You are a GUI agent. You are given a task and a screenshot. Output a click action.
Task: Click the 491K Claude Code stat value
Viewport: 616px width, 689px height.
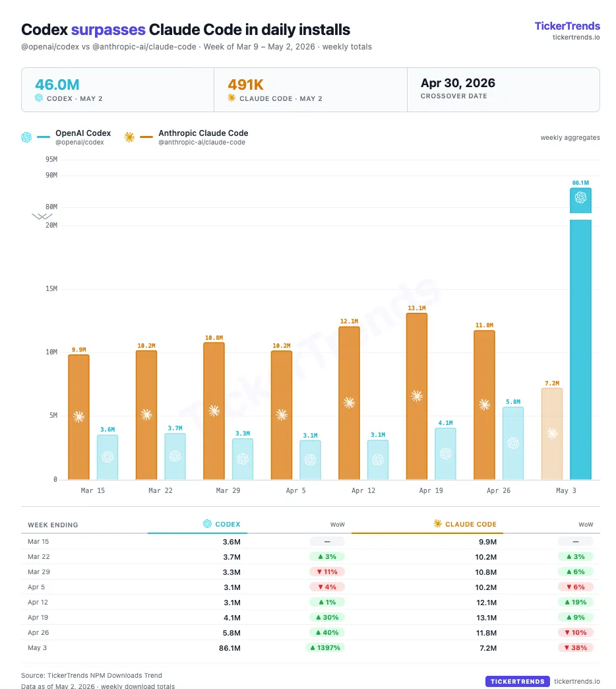coord(245,84)
